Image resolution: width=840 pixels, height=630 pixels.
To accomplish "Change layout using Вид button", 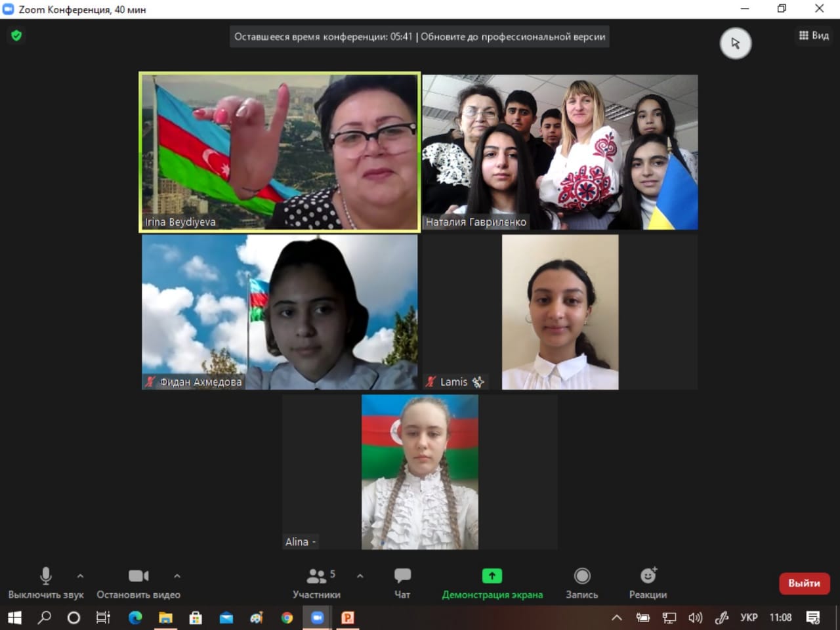I will [814, 35].
